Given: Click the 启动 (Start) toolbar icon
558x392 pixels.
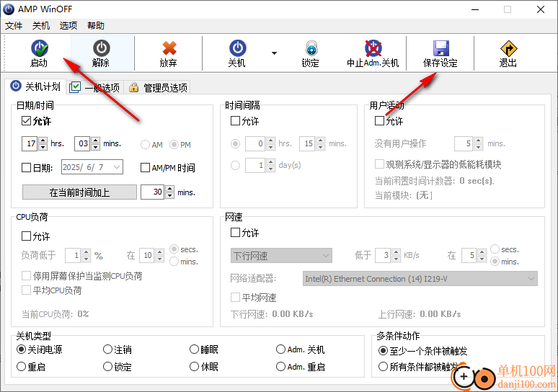Looking at the screenshot, I should [40, 48].
